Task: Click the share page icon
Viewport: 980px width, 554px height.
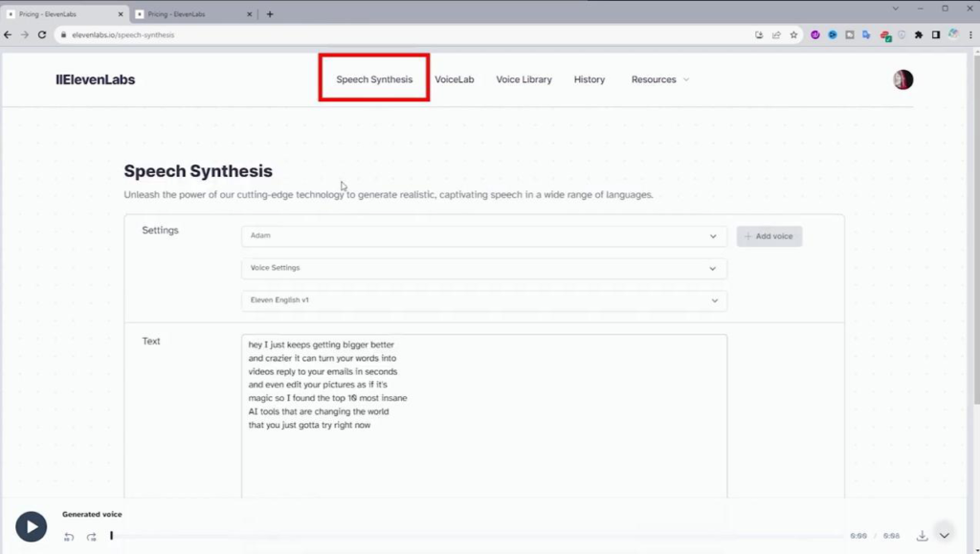Action: tap(776, 34)
